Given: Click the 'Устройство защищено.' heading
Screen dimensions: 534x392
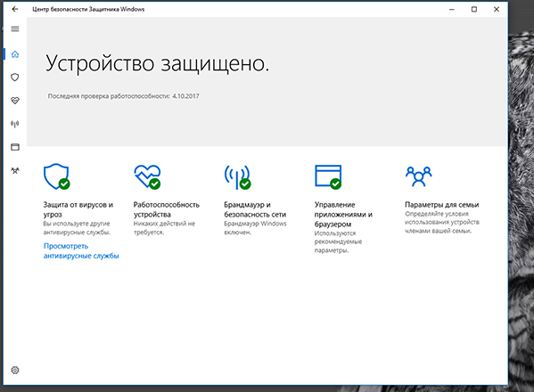Looking at the screenshot, I should (157, 63).
